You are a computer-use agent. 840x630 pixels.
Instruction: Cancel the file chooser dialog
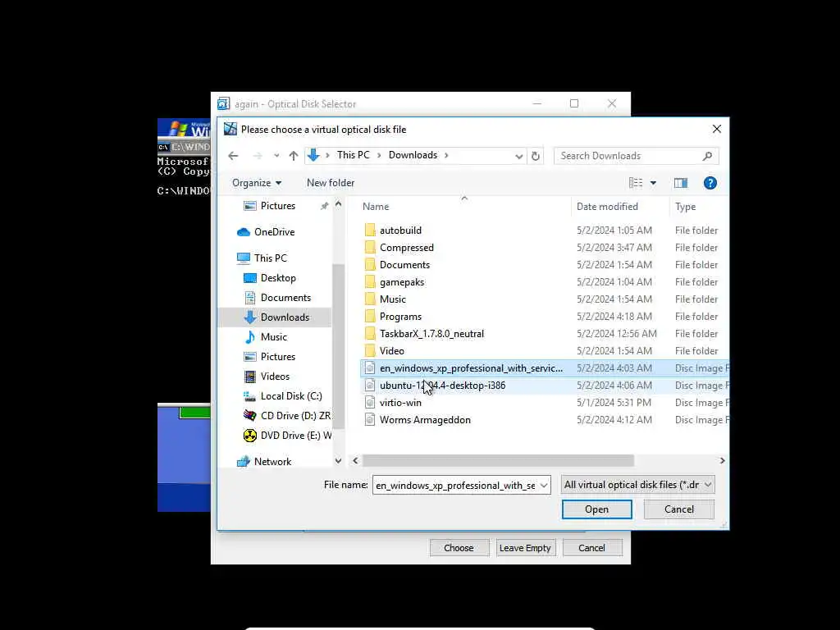pos(678,509)
